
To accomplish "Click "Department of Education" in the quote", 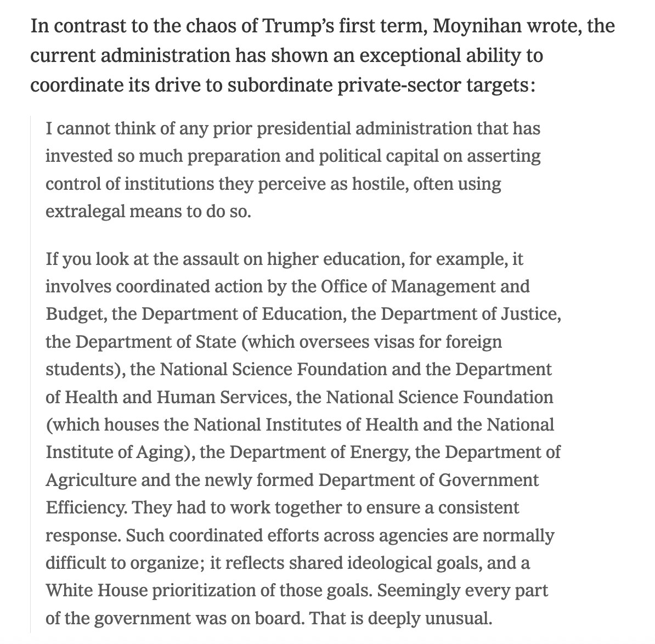I will pos(242,314).
